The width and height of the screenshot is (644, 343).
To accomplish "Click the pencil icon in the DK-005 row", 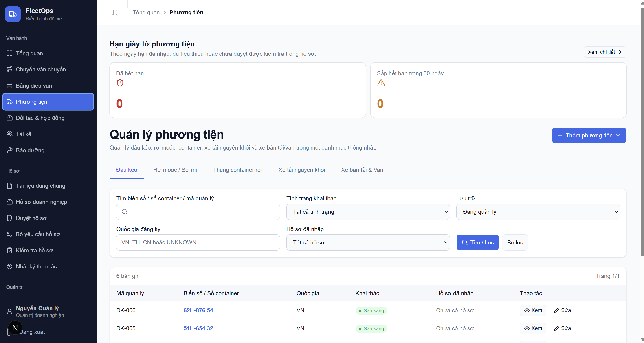I will click(556, 328).
